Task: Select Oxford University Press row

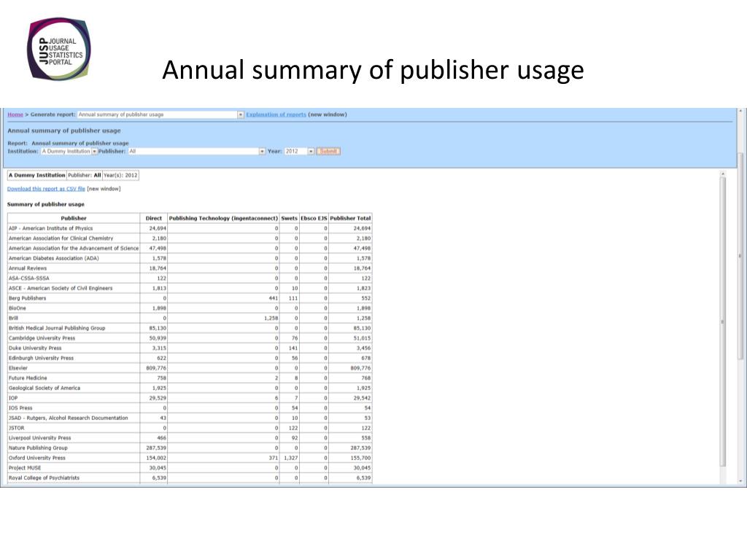Action: pos(190,459)
